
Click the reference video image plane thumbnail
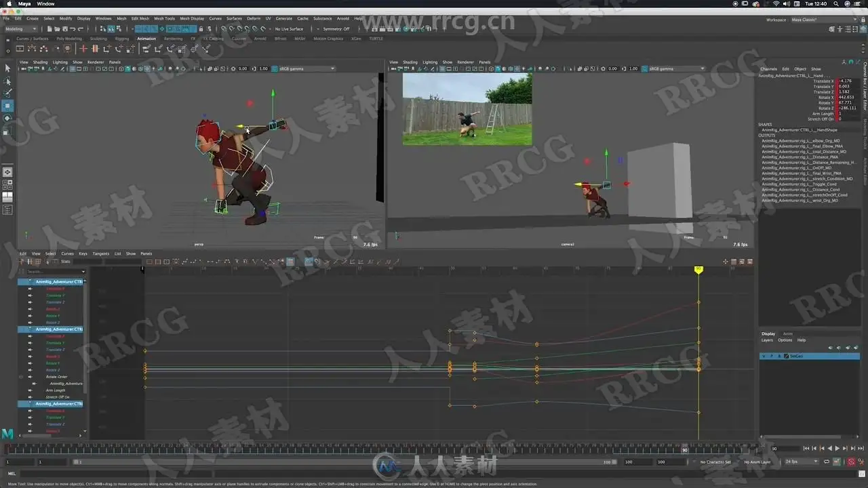click(x=467, y=109)
